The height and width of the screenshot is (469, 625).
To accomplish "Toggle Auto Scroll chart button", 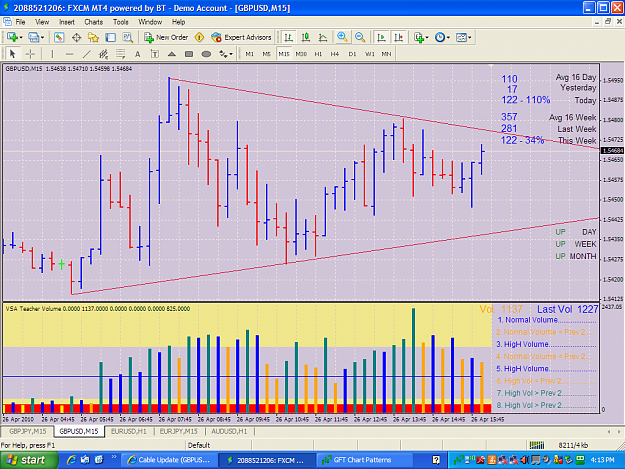I will (x=381, y=37).
